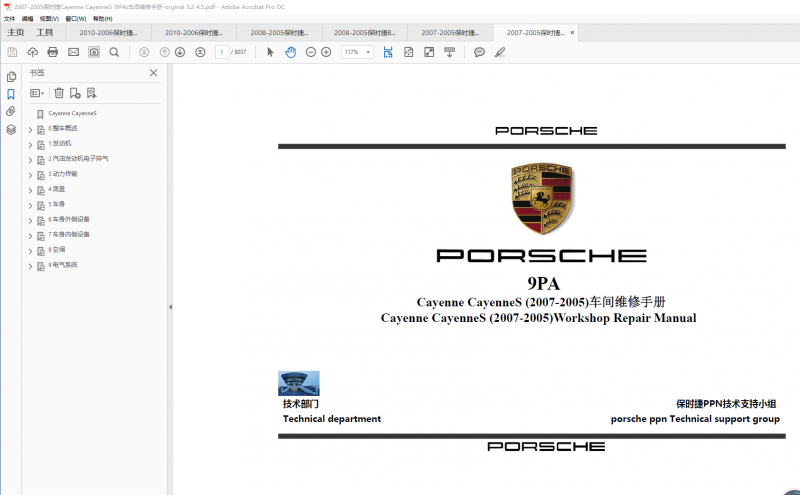Send file by email envelope icon
The image size is (800, 495).
[73, 52]
